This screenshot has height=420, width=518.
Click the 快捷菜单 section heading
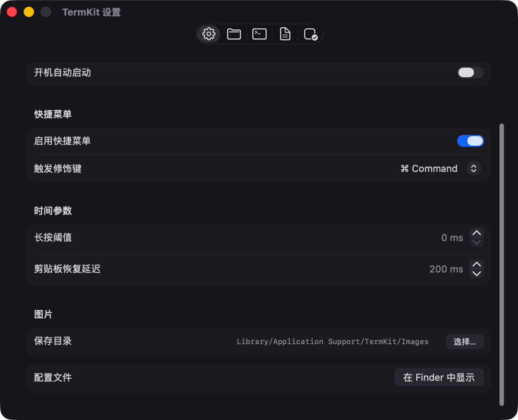tap(53, 114)
